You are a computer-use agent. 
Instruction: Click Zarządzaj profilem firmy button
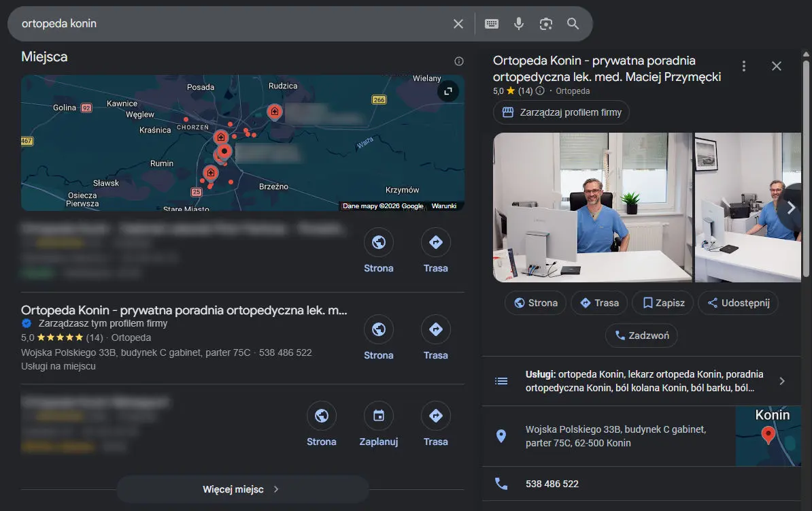tap(561, 112)
